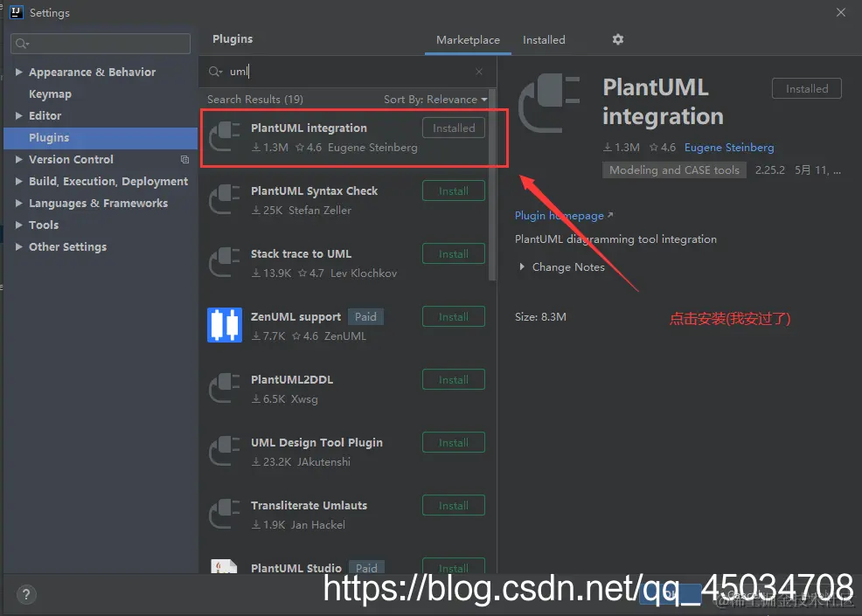Install UML Design Tool Plugin
862x616 pixels.
(x=454, y=443)
